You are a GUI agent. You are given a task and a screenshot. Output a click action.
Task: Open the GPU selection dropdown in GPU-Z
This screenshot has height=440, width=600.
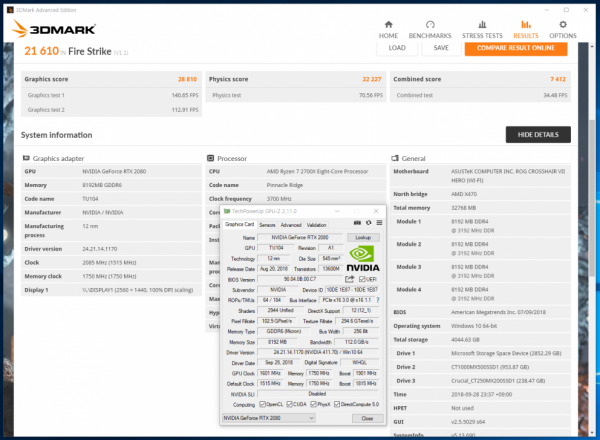269,418
